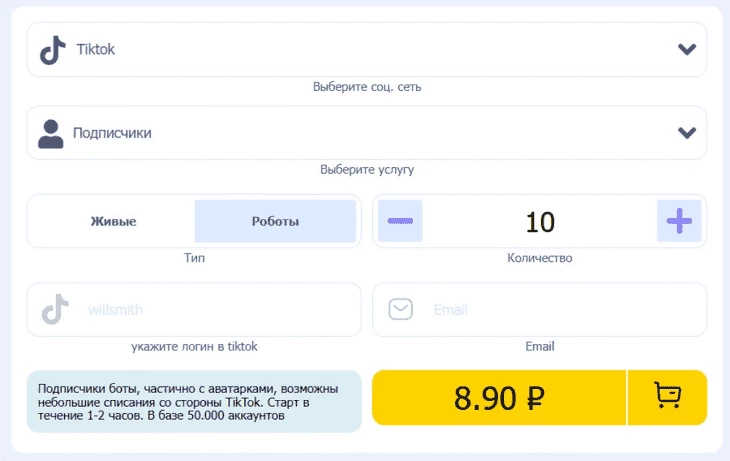The height and width of the screenshot is (461, 730).
Task: Focus the willsmith login input field
Action: click(194, 309)
